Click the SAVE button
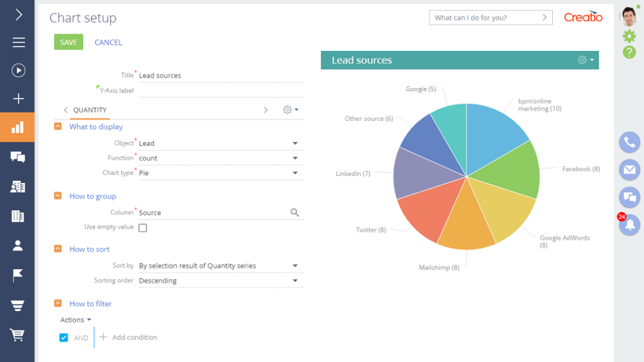The height and width of the screenshot is (362, 644). (x=68, y=42)
